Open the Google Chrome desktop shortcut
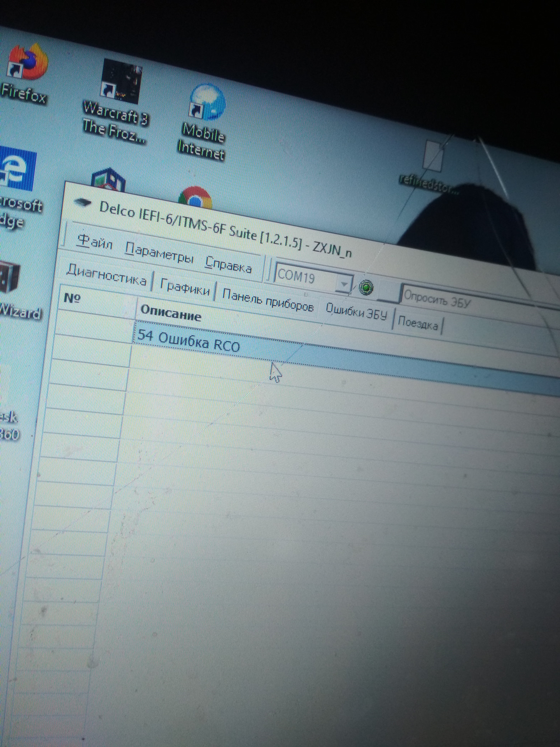 pyautogui.click(x=195, y=198)
